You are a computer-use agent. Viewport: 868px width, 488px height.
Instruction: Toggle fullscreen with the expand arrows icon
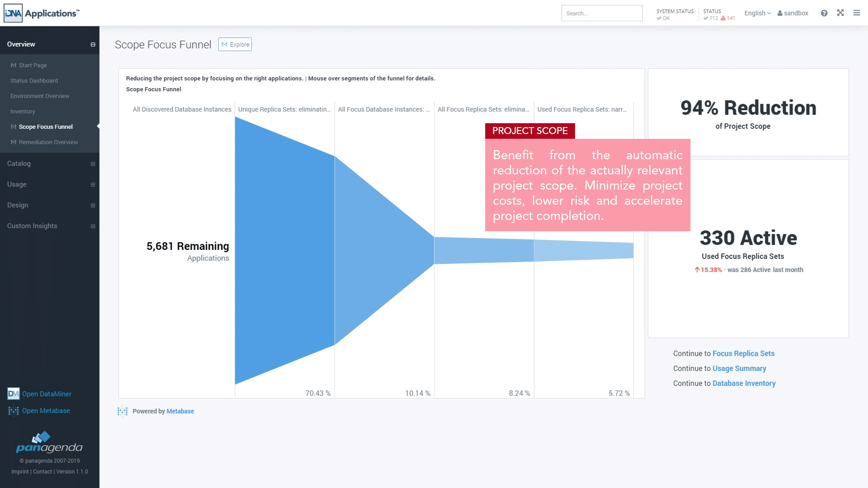point(840,13)
